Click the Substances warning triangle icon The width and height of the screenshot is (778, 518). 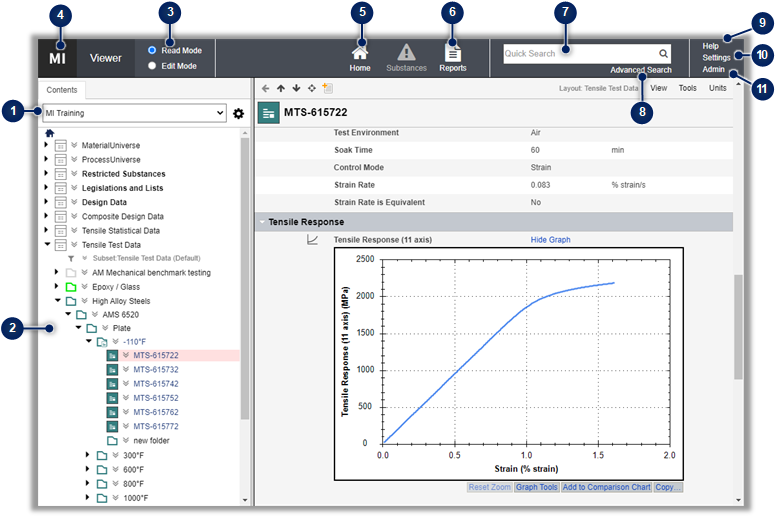406,53
